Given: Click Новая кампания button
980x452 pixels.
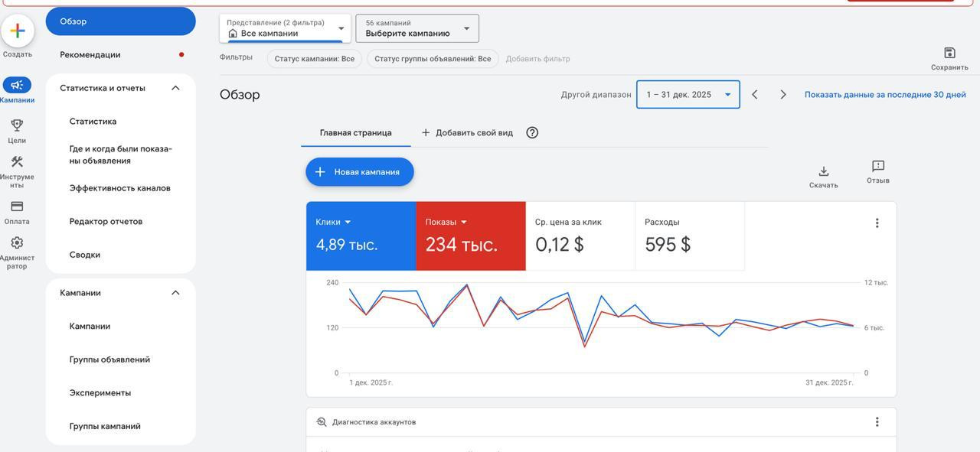Looking at the screenshot, I should [360, 172].
